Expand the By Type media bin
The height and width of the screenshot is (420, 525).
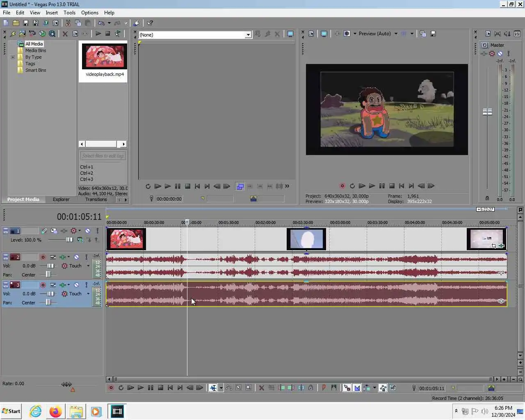[13, 57]
